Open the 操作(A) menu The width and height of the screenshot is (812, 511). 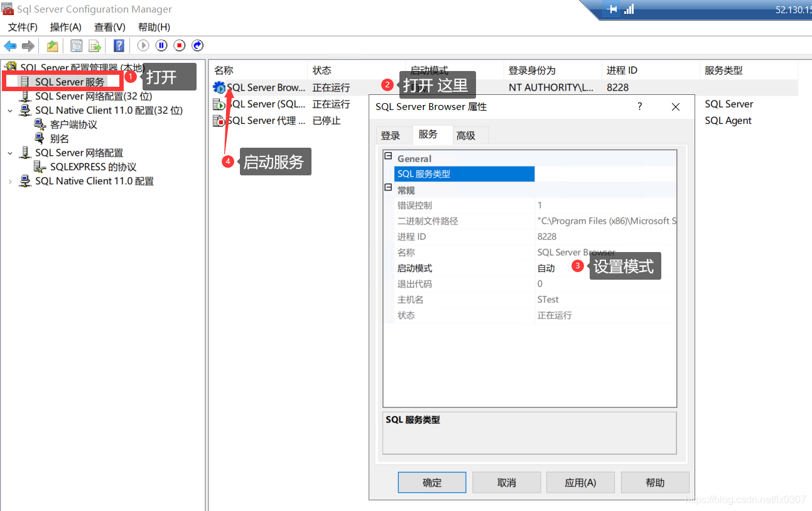coord(66,27)
